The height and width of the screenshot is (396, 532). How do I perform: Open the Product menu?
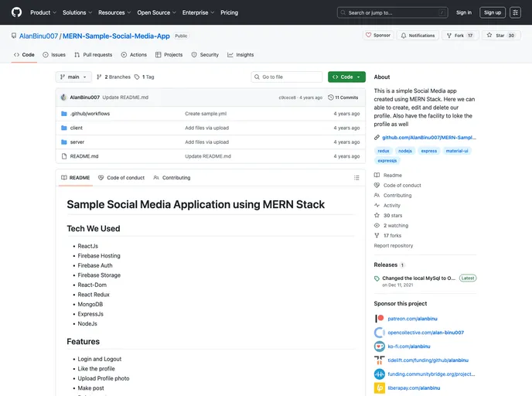pos(43,12)
